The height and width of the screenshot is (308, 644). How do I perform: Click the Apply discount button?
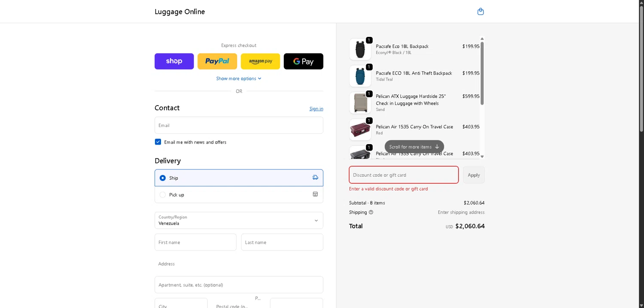(x=474, y=175)
